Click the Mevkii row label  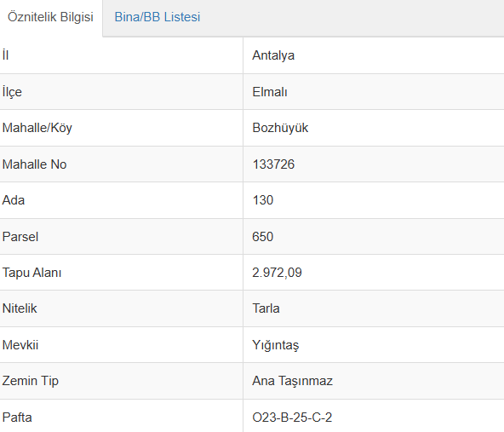pyautogui.click(x=20, y=345)
